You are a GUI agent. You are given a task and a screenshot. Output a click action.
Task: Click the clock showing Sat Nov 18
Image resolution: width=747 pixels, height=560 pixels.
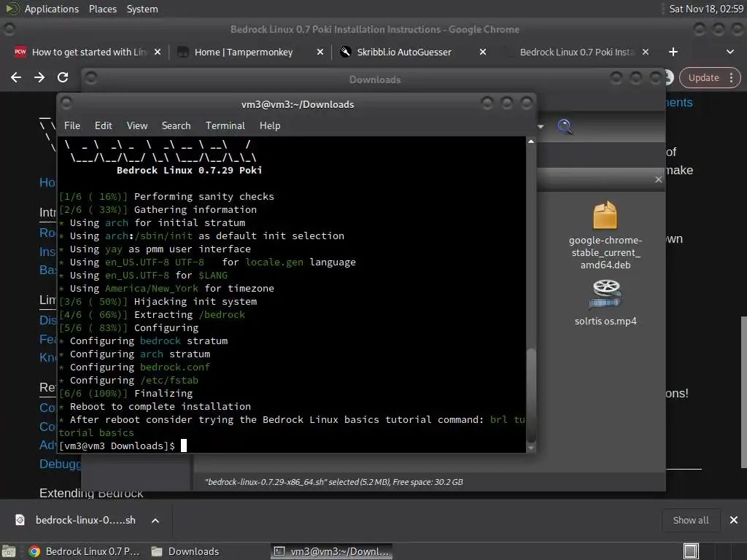(x=705, y=9)
